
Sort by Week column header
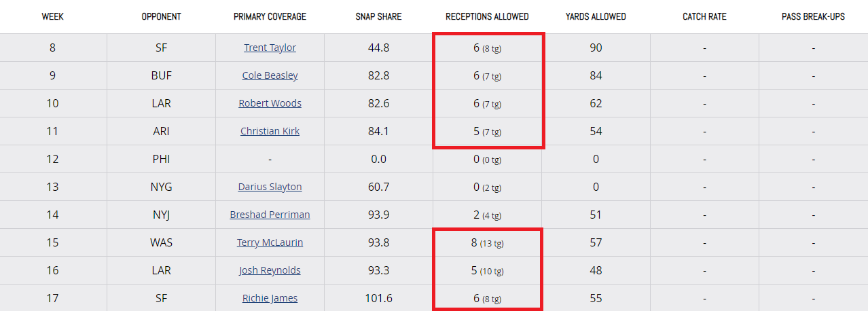coord(52,16)
